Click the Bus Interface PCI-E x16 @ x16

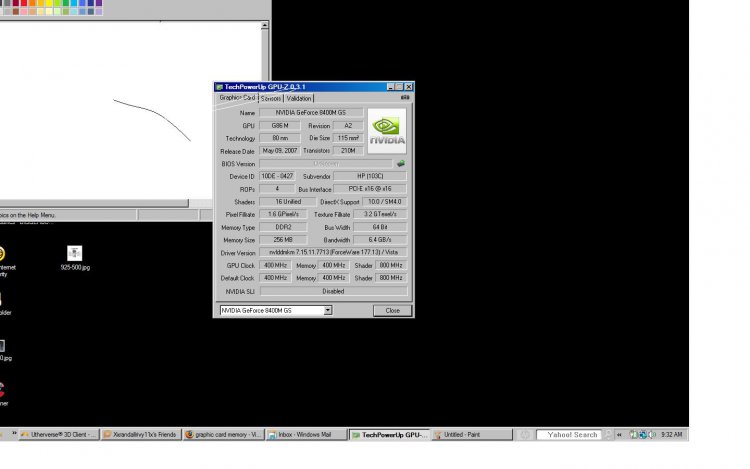(x=370, y=189)
